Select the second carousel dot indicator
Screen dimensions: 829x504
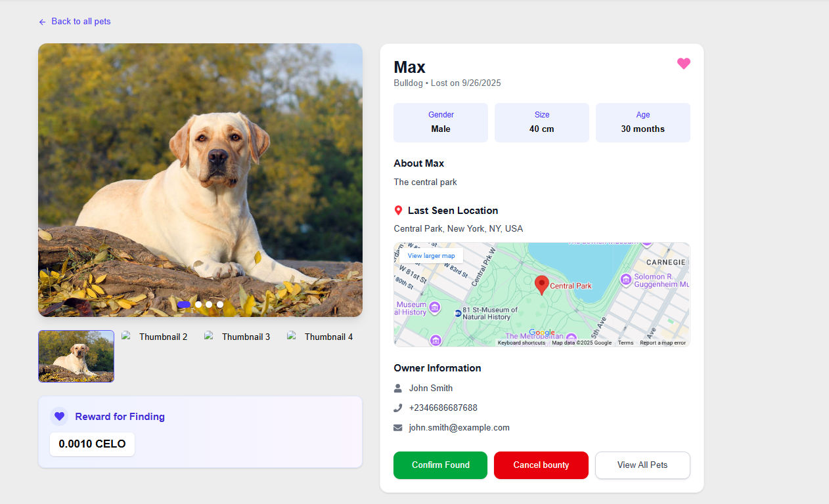[198, 304]
